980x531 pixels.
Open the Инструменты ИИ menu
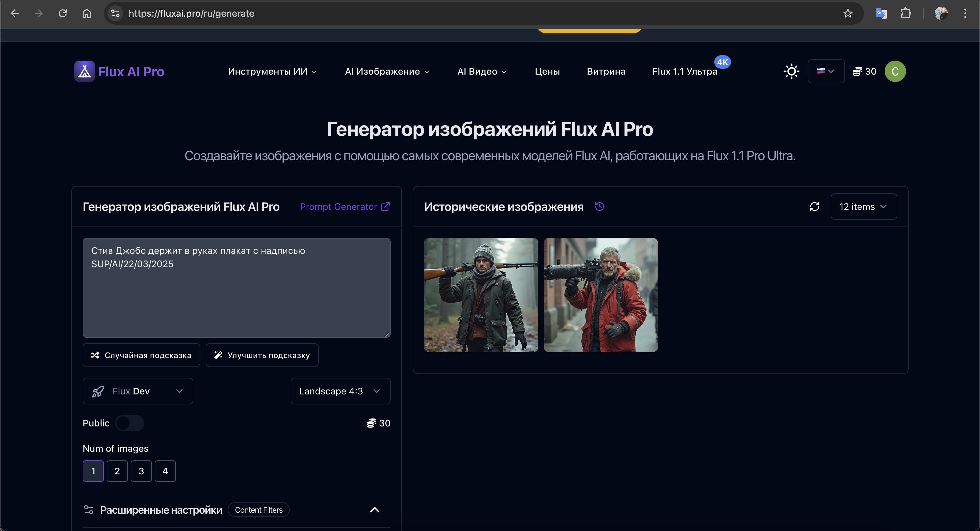tap(272, 72)
